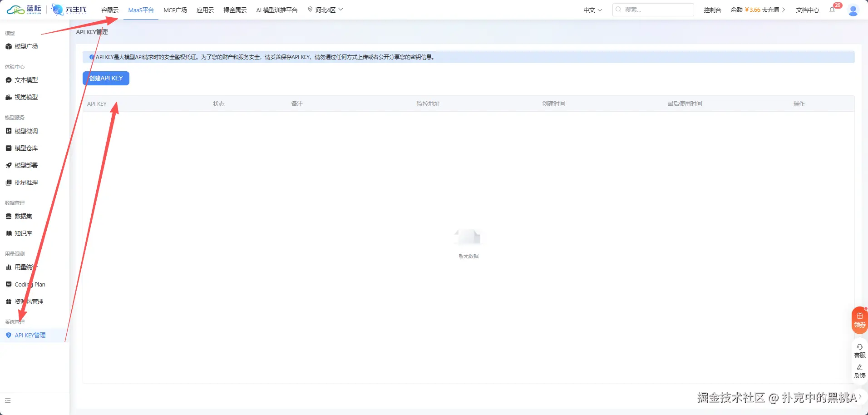
Task: Click the 暂无数据 empty placeholder text
Action: coord(469,256)
